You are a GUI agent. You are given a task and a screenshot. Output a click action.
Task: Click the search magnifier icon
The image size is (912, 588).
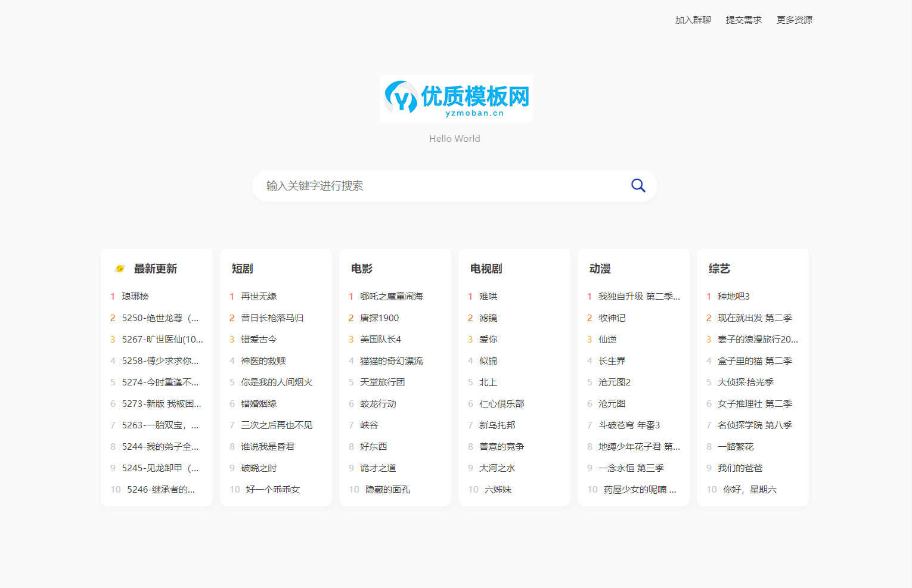638,185
